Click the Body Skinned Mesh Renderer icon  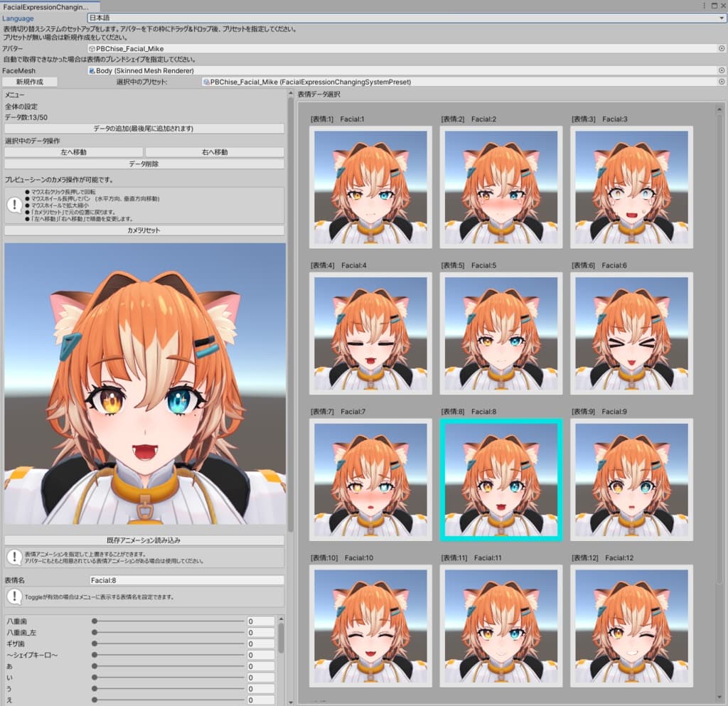pyautogui.click(x=92, y=71)
